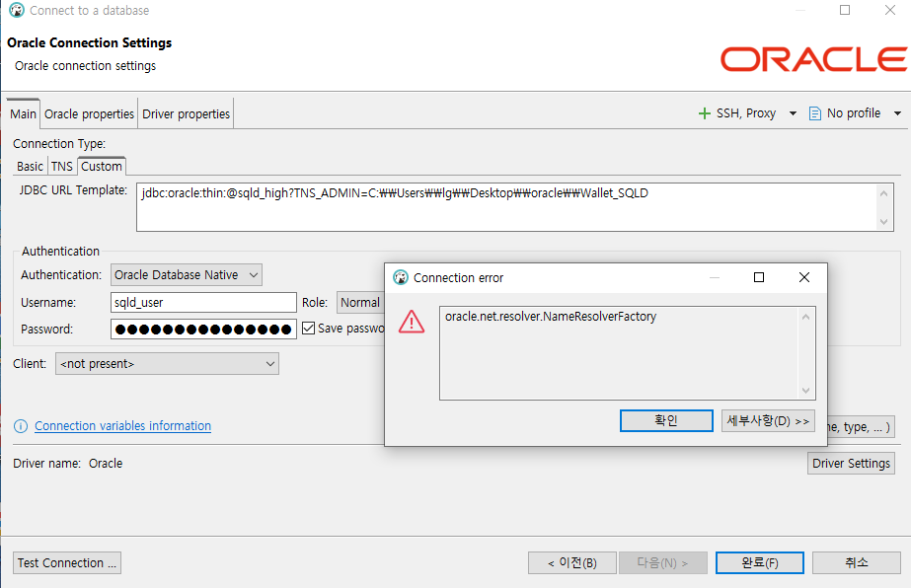This screenshot has width=911, height=588.
Task: Click the 세부사항(D) >> details button
Action: 768,420
